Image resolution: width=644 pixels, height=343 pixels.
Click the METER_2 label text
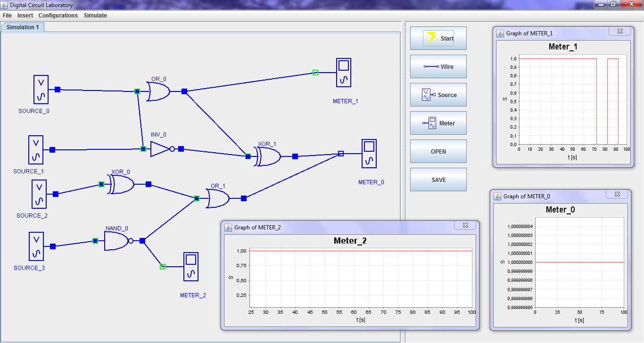pyautogui.click(x=193, y=295)
